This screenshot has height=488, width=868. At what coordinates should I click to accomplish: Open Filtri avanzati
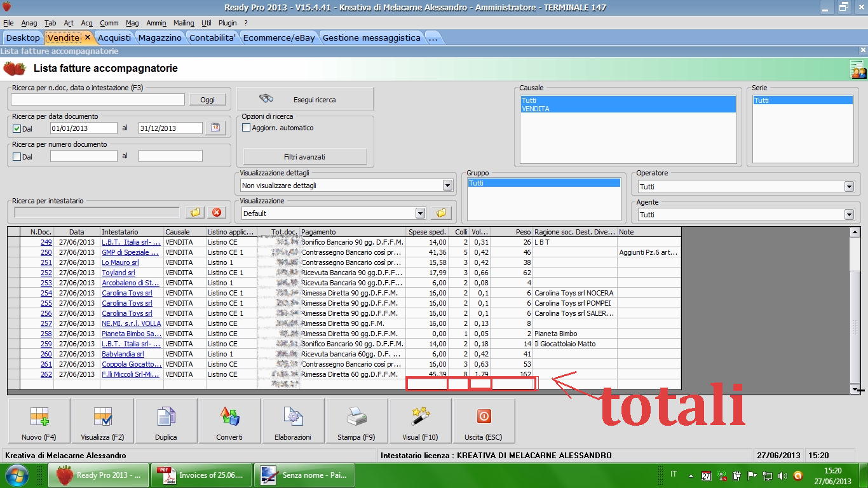[x=305, y=156]
